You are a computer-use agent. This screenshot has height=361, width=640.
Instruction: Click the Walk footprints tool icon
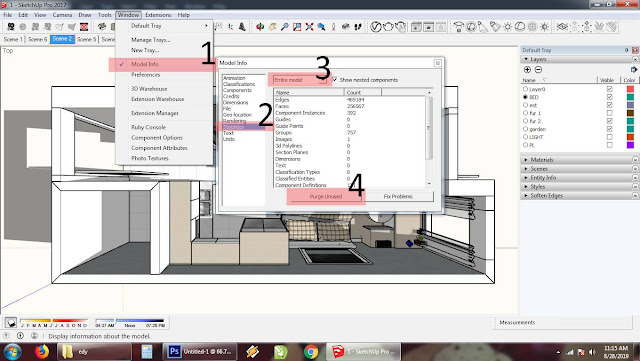pos(358,27)
